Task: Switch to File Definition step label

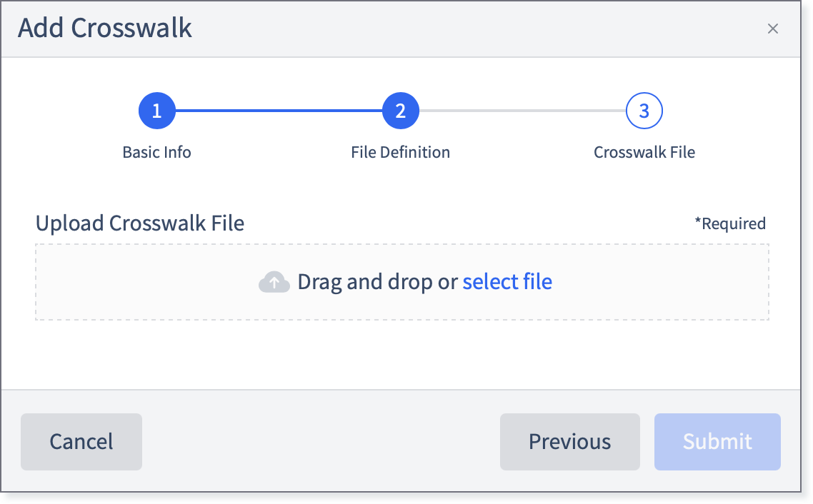Action: (400, 152)
